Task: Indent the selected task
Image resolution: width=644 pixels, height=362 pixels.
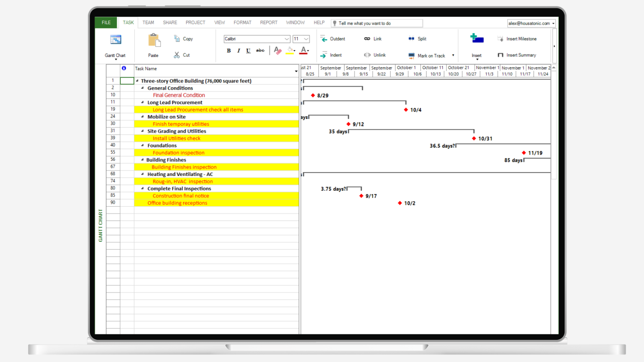Action: point(331,55)
